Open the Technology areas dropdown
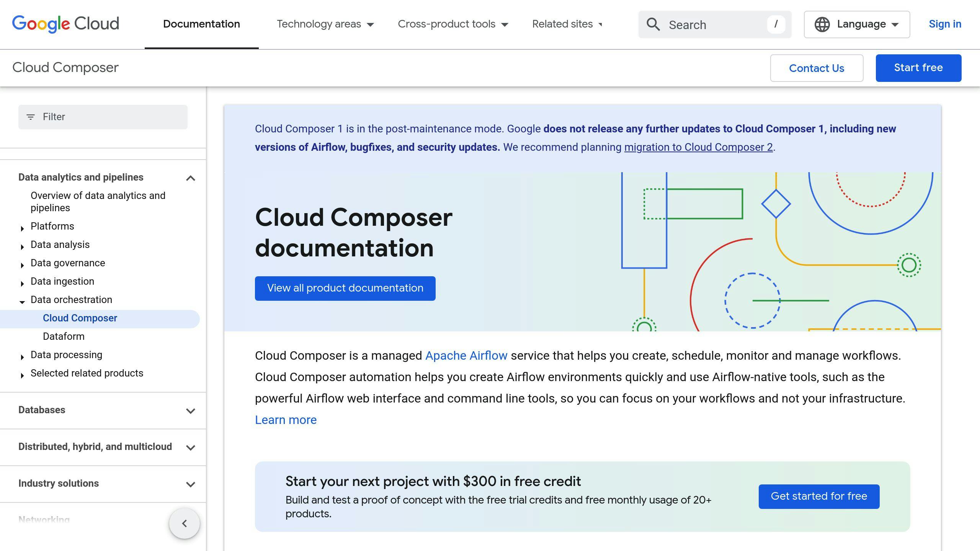 (325, 24)
